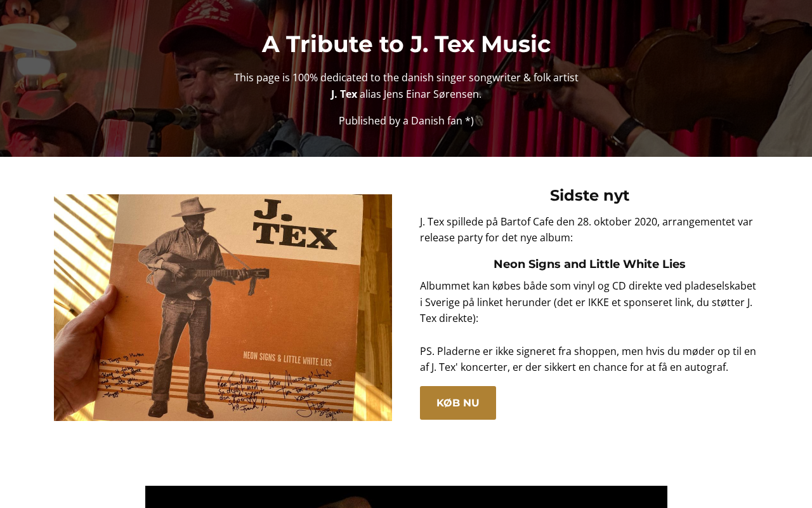Click 'Published by a Danish fan *)' text

[406, 121]
